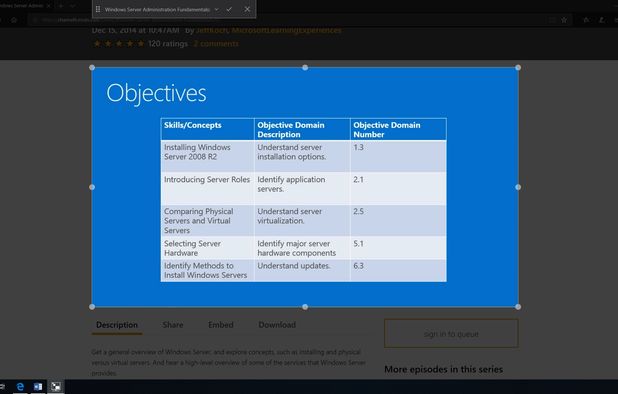Image resolution: width=618 pixels, height=394 pixels.
Task: Click the Skills/Concepts column header
Action: (207, 129)
